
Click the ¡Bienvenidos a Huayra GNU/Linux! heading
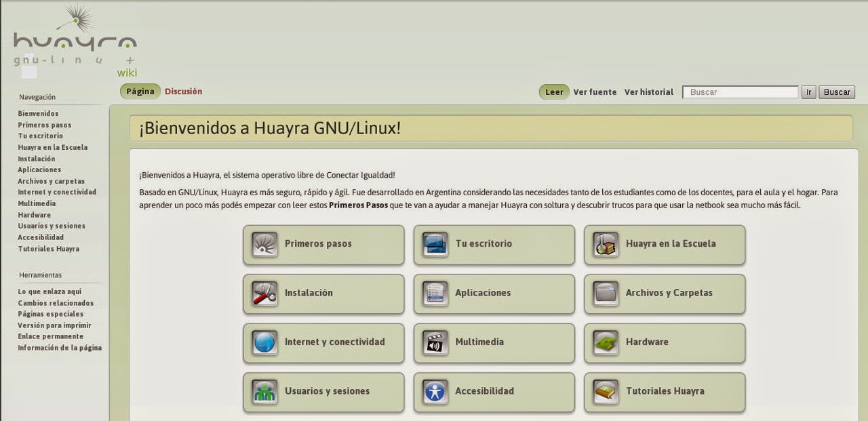[270, 128]
